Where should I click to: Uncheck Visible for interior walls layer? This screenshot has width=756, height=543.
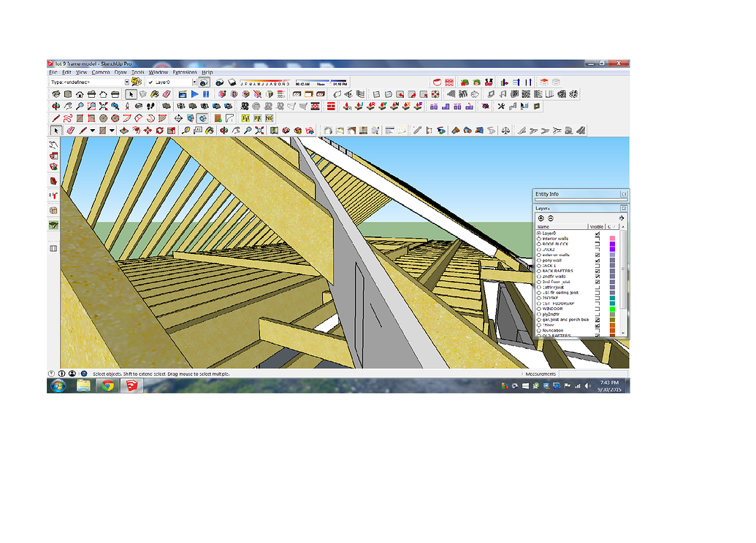(x=598, y=239)
